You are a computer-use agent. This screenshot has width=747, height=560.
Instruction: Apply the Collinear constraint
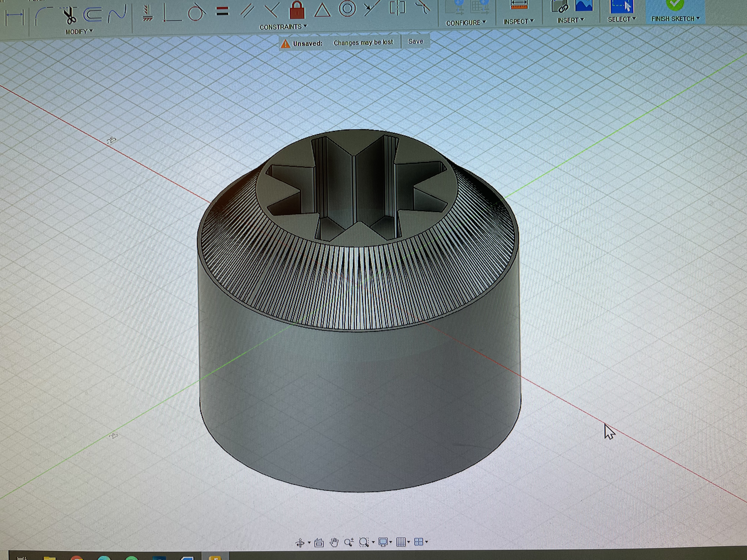click(x=372, y=8)
